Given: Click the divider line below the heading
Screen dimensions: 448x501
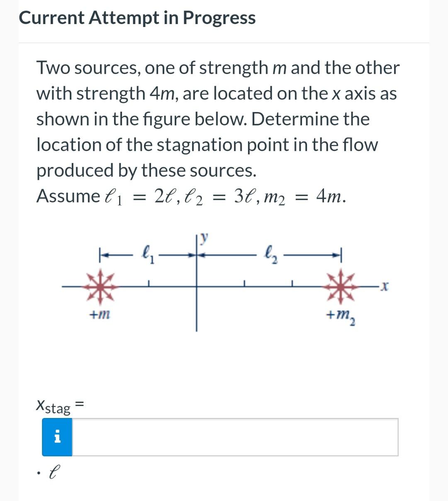Looking at the screenshot, I should [x=224, y=42].
